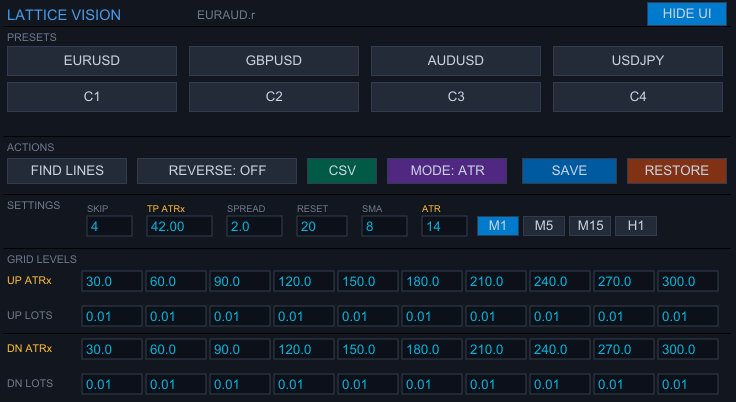Viewport: 736px width, 402px height.
Task: Click the HIDE UI button
Action: point(686,14)
